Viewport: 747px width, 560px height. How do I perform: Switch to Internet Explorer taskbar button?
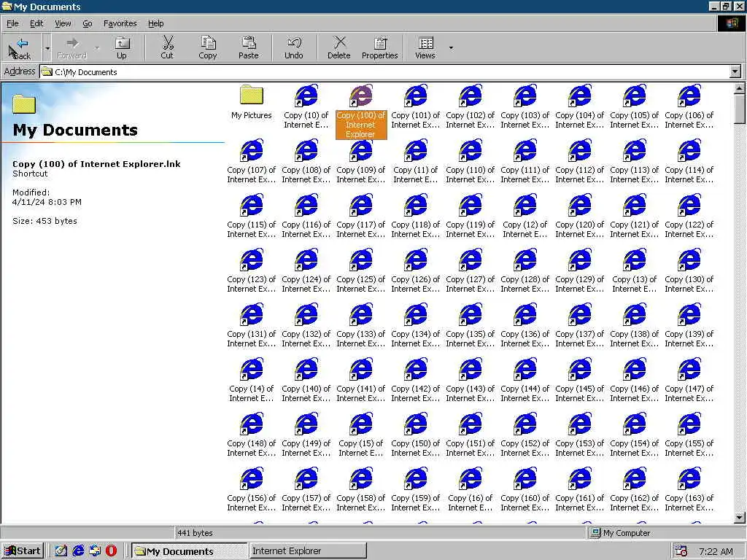click(x=308, y=551)
